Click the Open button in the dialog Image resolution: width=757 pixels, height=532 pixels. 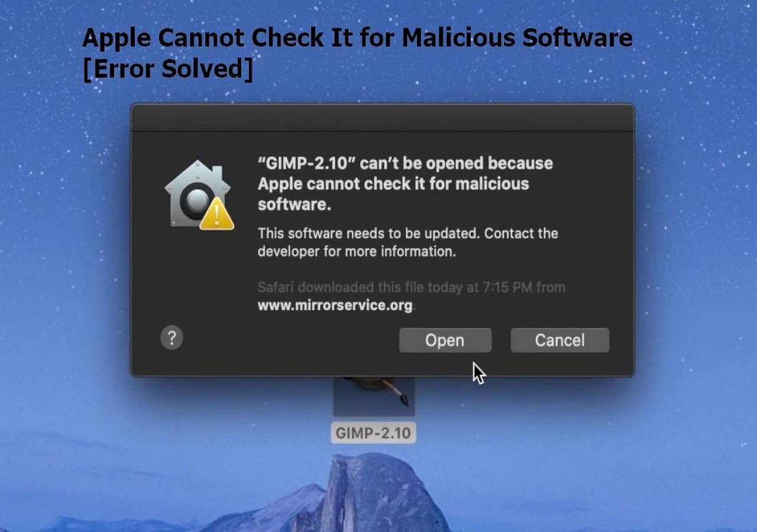tap(445, 340)
